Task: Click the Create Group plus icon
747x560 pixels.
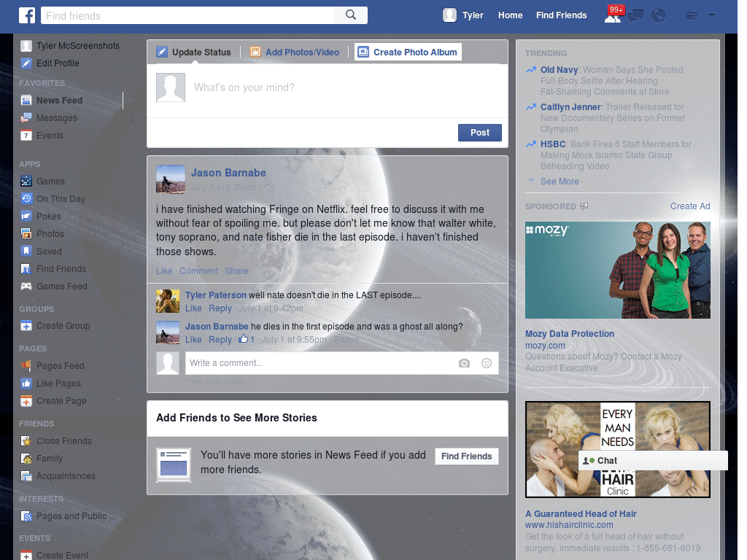Action: tap(26, 326)
